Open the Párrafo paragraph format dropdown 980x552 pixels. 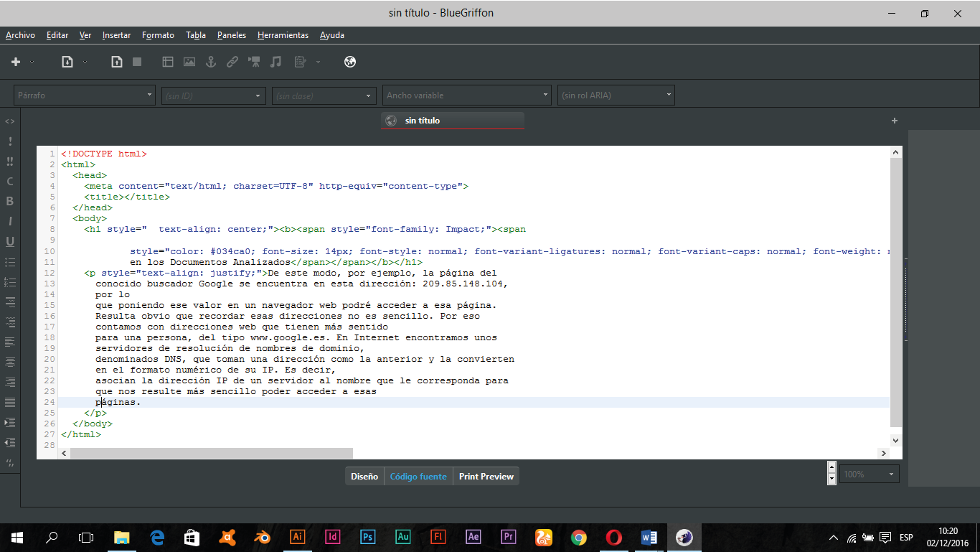[85, 95]
